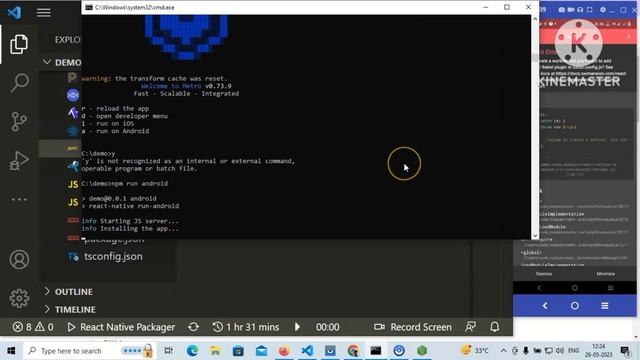Click the play icon in status bar
Screen dimensions: 640x360
tap(297, 327)
